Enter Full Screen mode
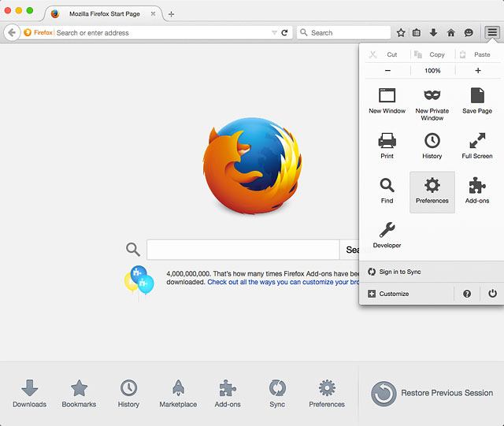504x426 pixels. pos(477,146)
